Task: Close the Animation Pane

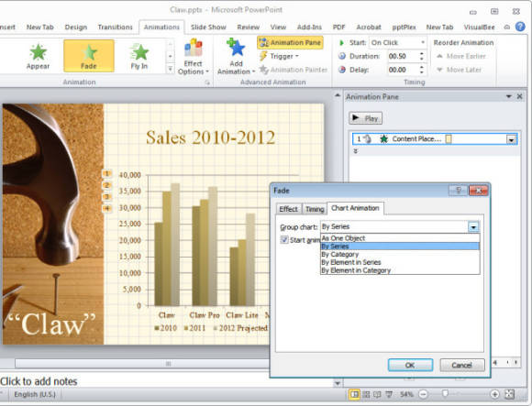Action: point(519,96)
